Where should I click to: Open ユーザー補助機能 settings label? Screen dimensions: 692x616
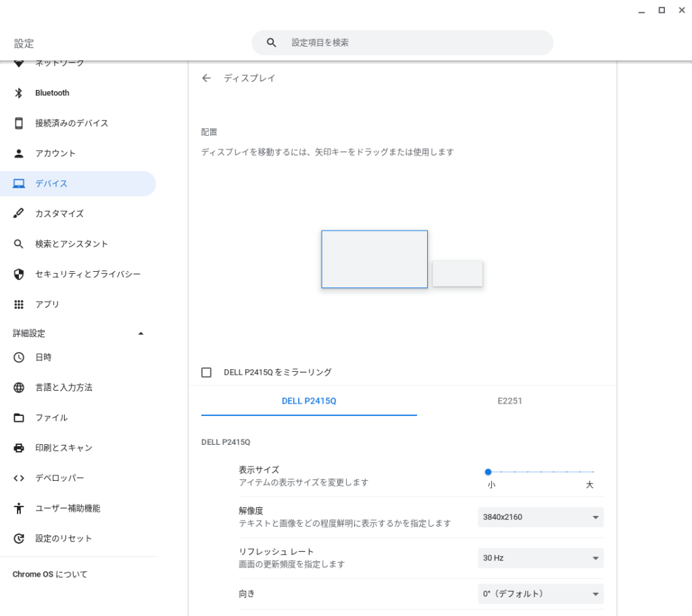click(68, 508)
